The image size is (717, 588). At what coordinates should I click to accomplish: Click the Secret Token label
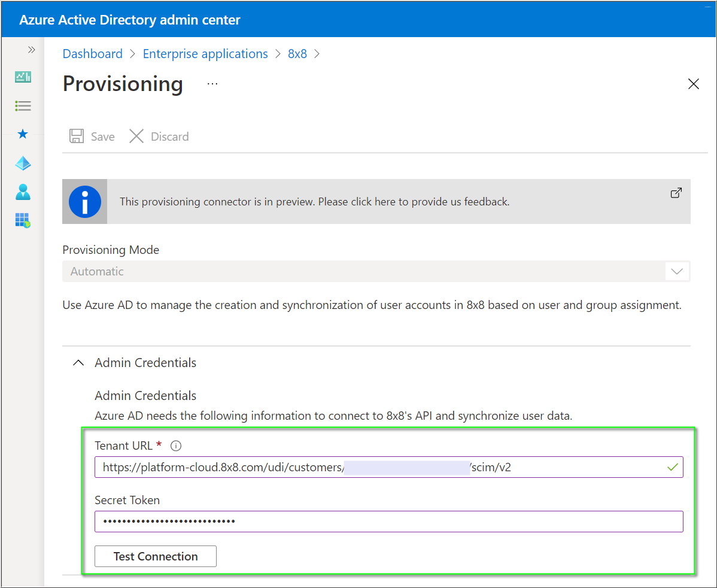pyautogui.click(x=127, y=500)
